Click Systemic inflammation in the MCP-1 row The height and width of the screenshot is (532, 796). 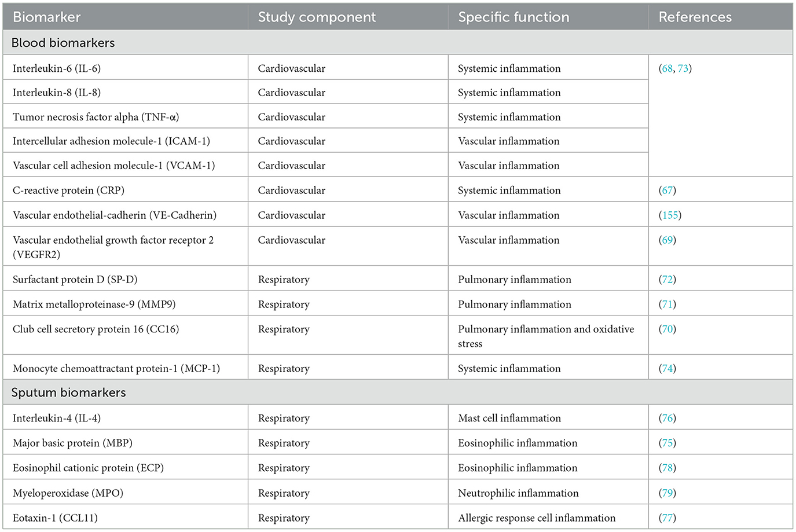pyautogui.click(x=509, y=369)
